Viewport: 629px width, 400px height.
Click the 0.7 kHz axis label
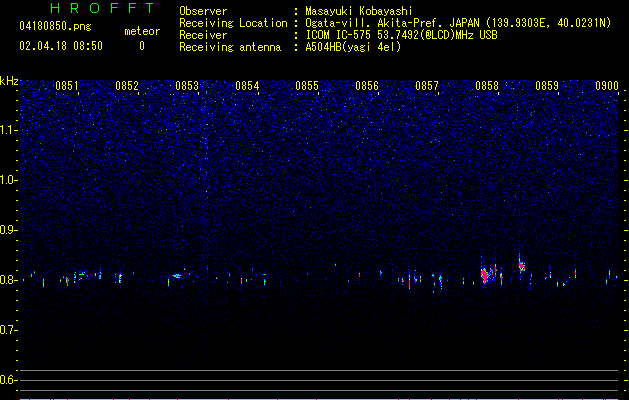pyautogui.click(x=9, y=330)
